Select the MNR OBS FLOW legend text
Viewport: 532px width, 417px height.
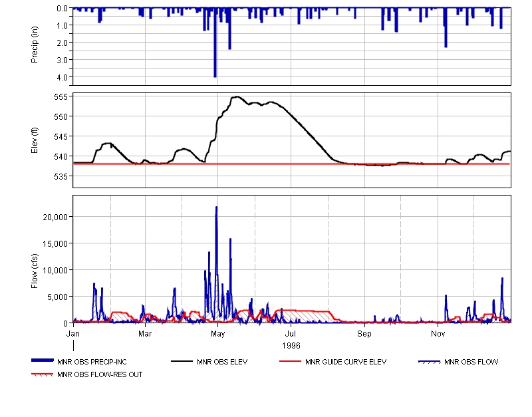471,362
